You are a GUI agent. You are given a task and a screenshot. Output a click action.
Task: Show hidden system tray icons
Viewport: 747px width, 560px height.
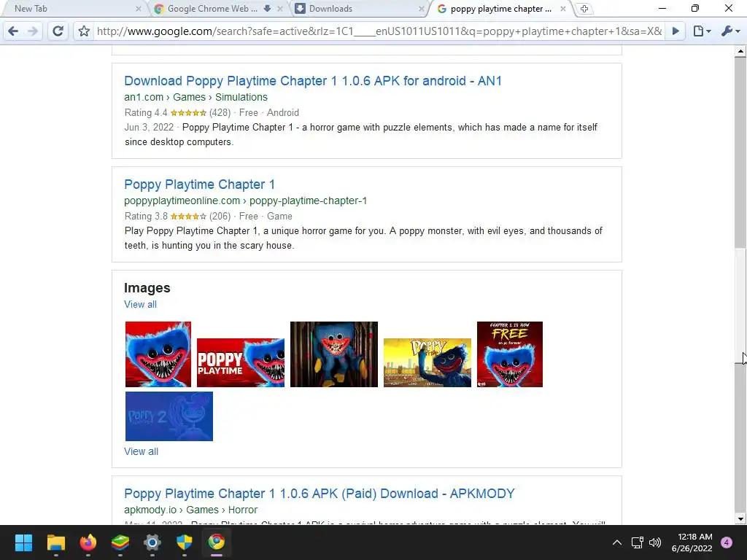click(x=617, y=542)
